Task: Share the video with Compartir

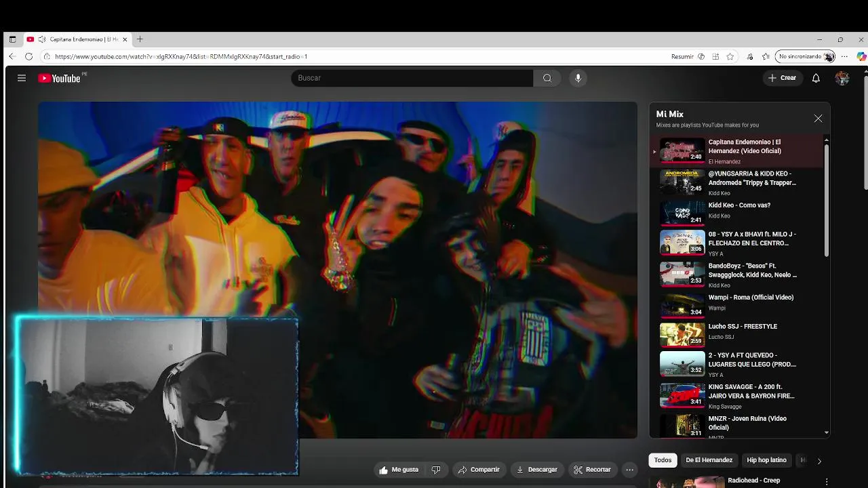Action: pyautogui.click(x=479, y=470)
